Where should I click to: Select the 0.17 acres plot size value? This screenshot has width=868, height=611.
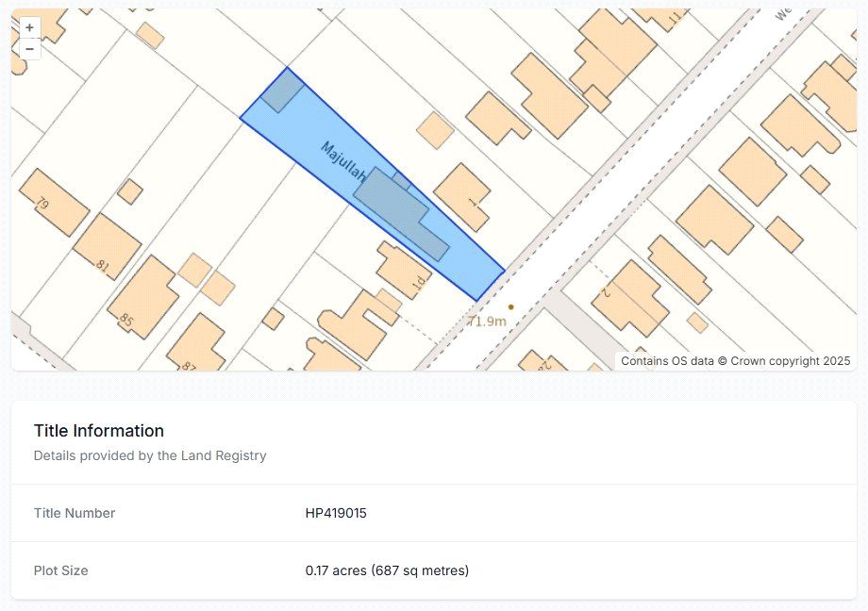pyautogui.click(x=387, y=570)
